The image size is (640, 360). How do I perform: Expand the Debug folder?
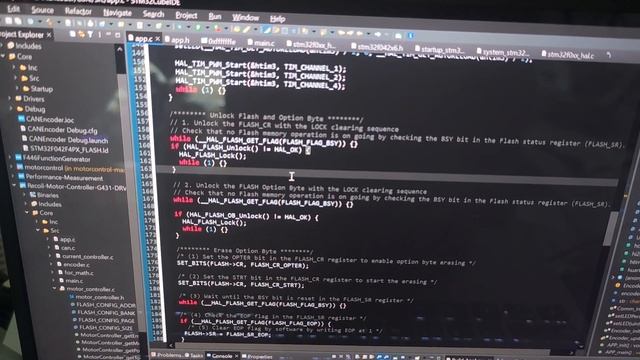11,109
